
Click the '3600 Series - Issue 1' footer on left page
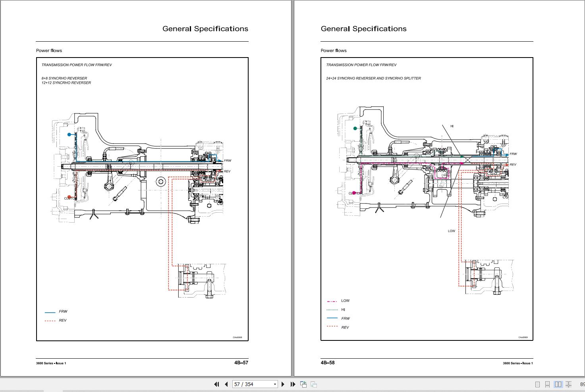(x=51, y=363)
